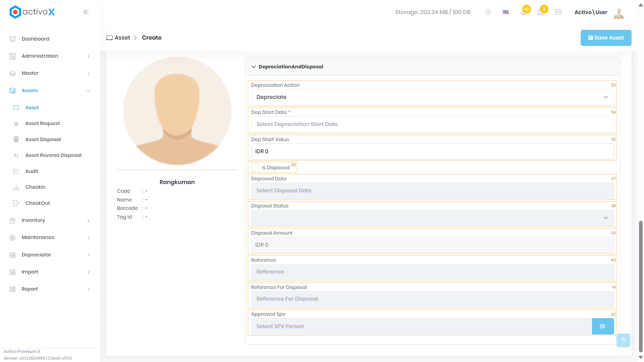Viewport: 644px width, 362px height.
Task: Click the Save Asset button
Action: point(606,38)
